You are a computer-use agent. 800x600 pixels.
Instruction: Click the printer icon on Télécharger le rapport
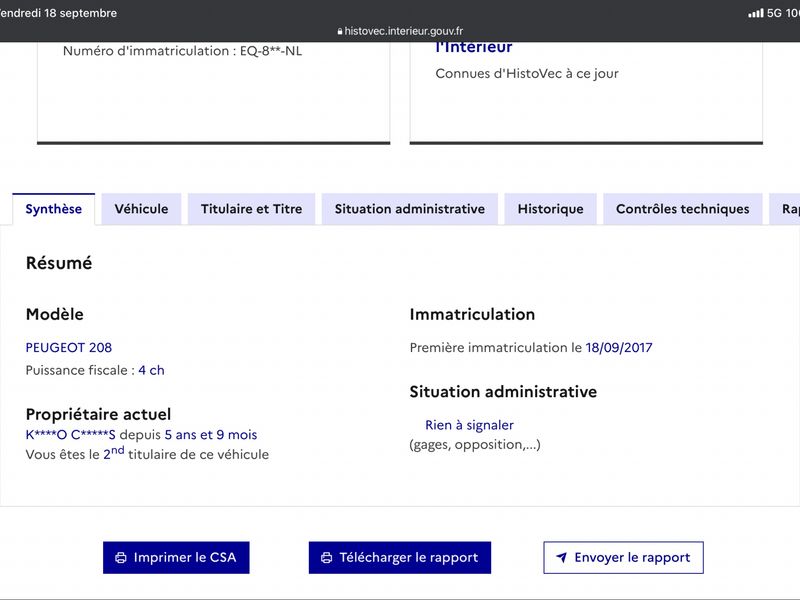coord(327,558)
